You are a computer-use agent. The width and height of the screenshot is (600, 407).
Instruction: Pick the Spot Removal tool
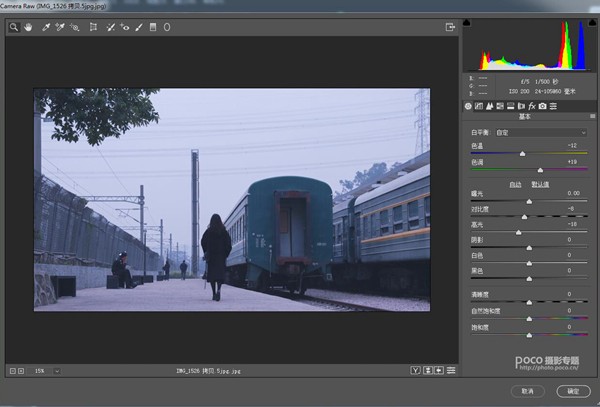click(x=111, y=27)
